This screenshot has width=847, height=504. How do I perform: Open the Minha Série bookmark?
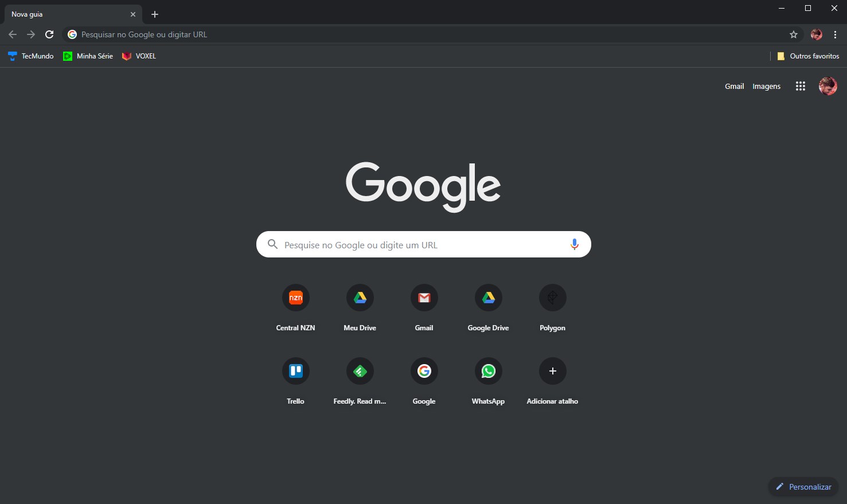[88, 56]
